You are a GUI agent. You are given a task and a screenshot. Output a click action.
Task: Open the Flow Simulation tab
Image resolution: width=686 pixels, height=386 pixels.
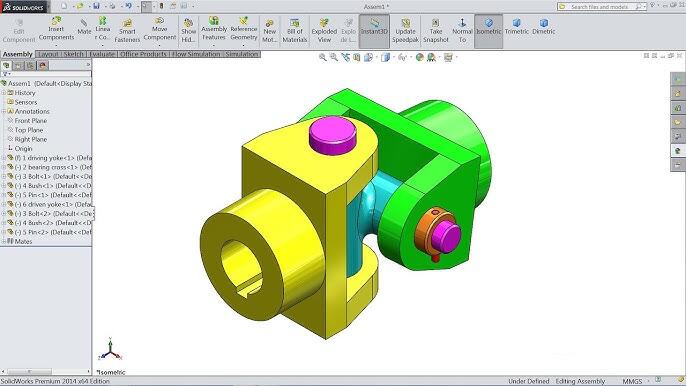[196, 54]
